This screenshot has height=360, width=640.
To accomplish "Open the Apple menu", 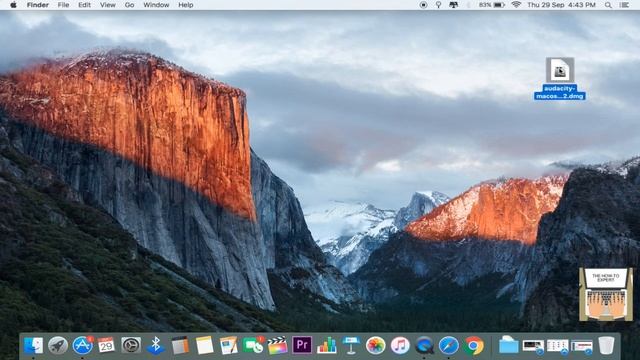I will (x=13, y=5).
